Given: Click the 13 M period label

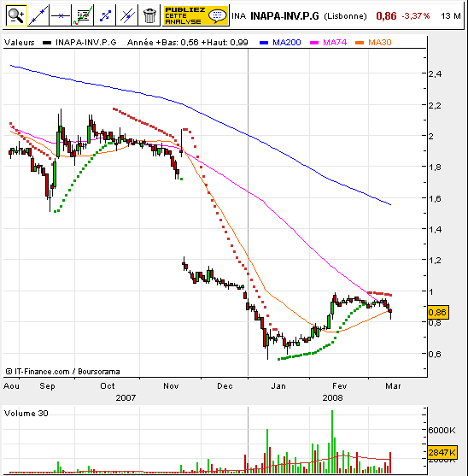Looking at the screenshot, I should (451, 15).
